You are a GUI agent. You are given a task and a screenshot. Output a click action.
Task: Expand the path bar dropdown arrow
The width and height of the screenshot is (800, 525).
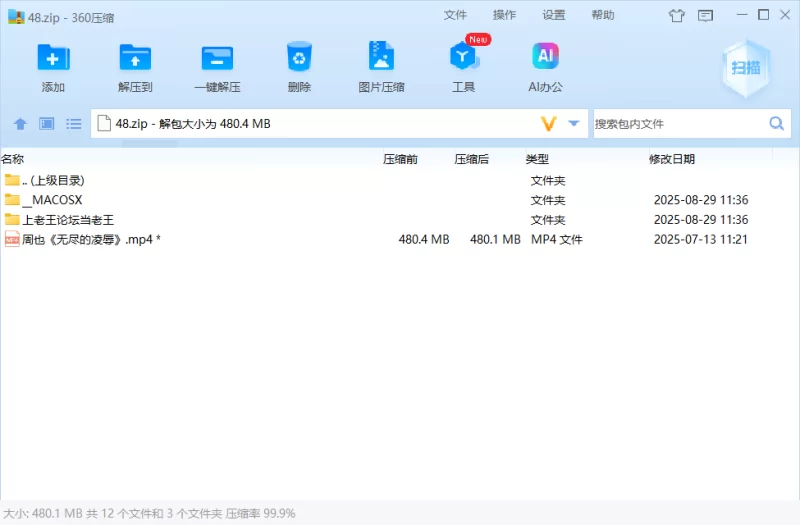574,123
